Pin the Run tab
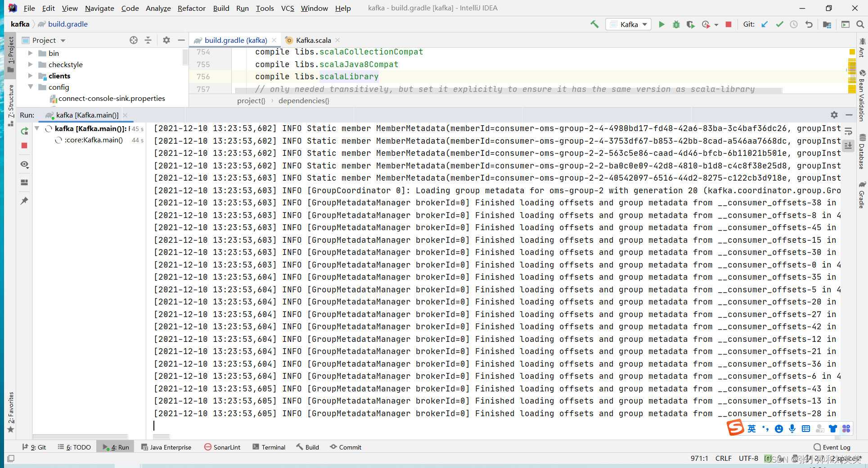Viewport: 868px width, 468px height. [x=24, y=201]
